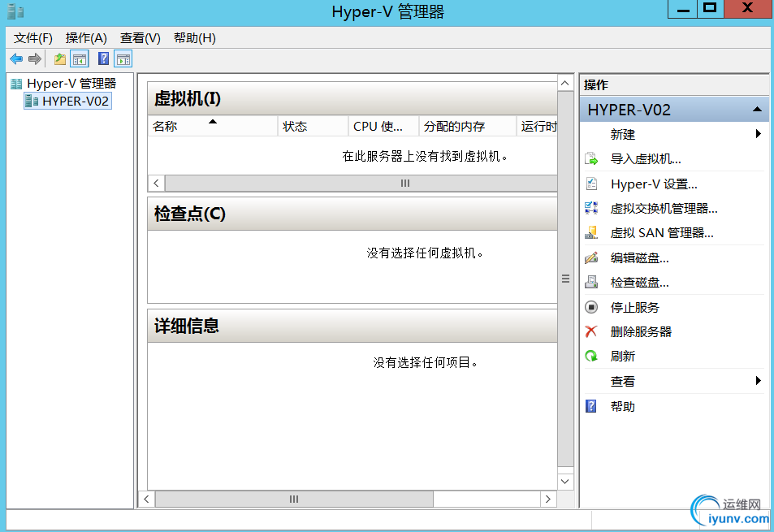Click the 虚拟交换机管理器 icon

click(591, 208)
